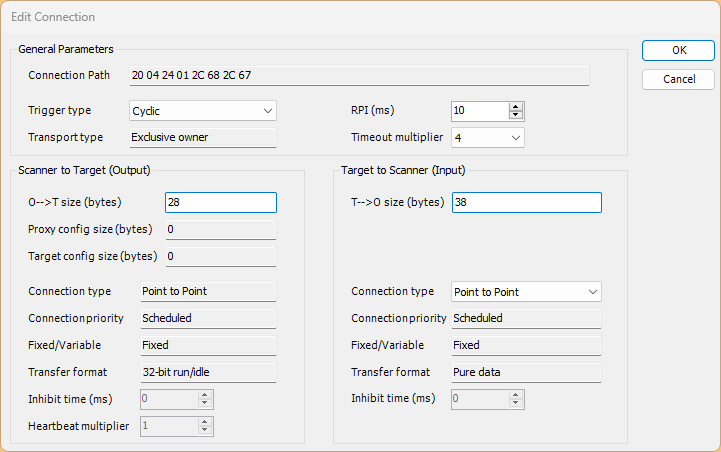Decrease the Input Inhibit time
Viewport: 721px width, 452px height.
point(515,403)
